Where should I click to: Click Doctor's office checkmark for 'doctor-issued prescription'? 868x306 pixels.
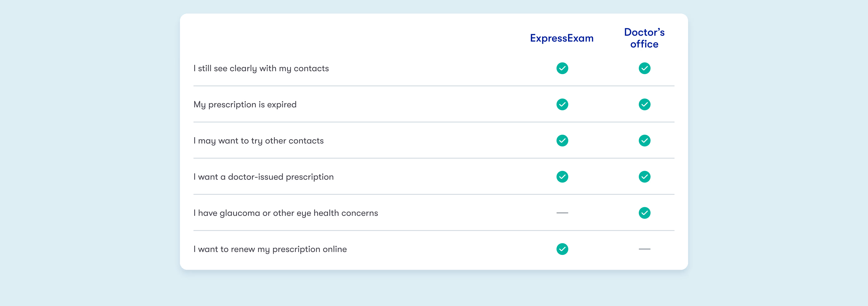pos(644,177)
